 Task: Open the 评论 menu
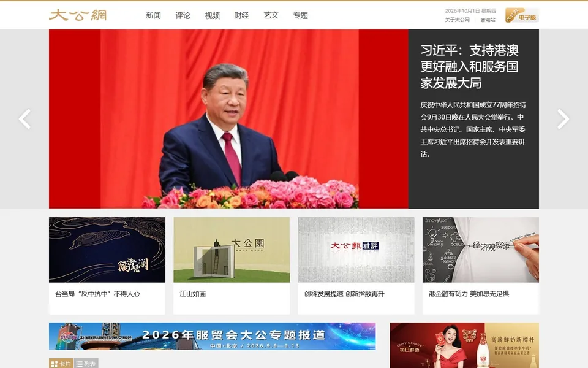(183, 15)
